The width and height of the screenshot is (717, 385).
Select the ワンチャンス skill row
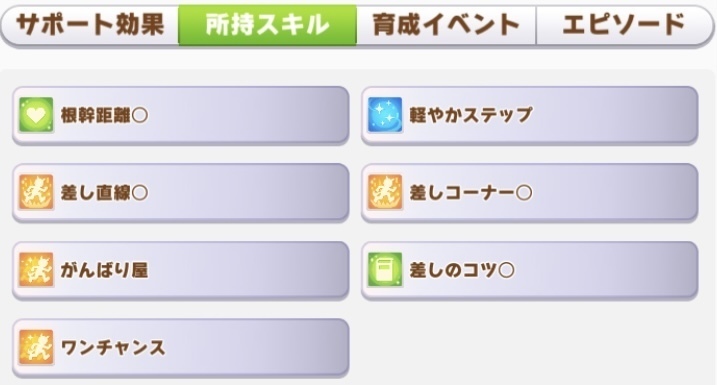click(x=181, y=348)
